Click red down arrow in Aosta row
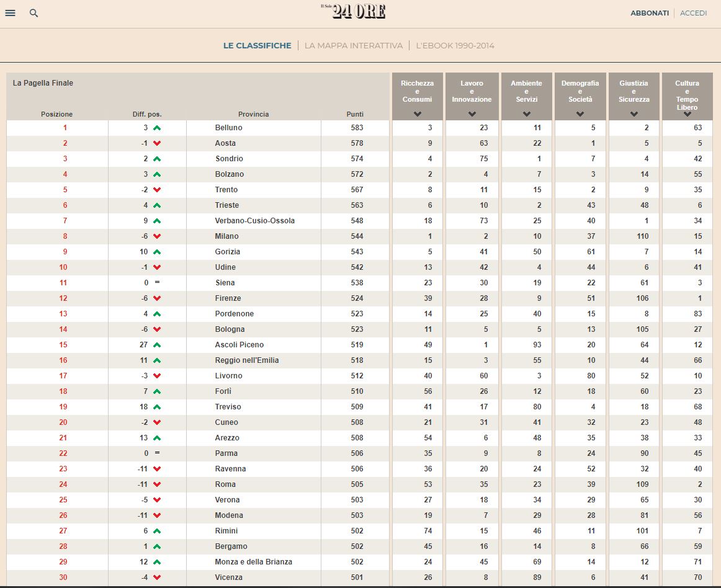721x588 pixels. [x=157, y=143]
